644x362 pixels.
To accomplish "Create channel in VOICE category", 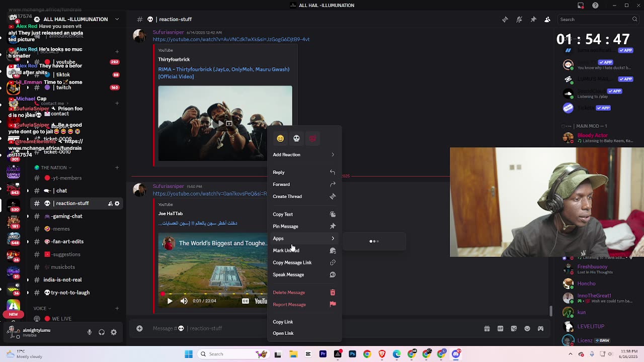I will coord(117,308).
